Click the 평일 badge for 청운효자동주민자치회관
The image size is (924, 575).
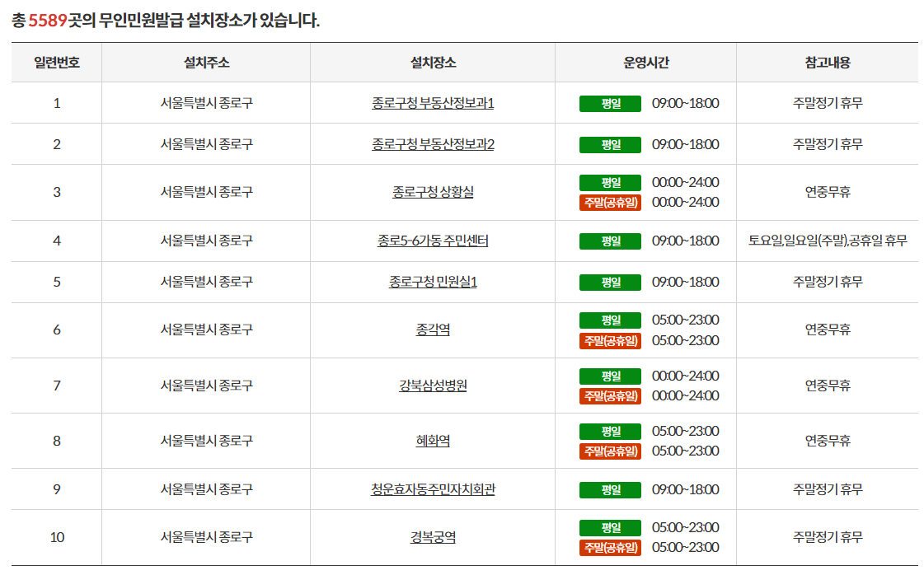[610, 489]
